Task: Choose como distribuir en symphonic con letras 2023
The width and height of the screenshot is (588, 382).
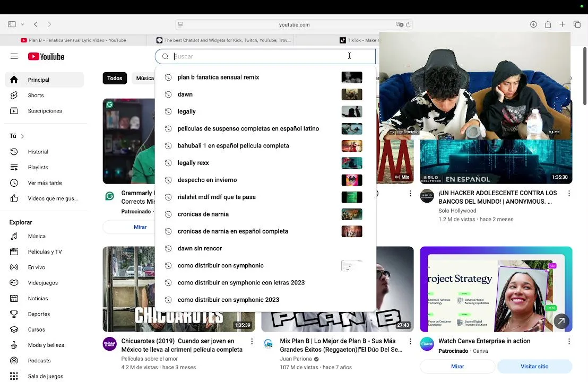Action: tap(265, 283)
